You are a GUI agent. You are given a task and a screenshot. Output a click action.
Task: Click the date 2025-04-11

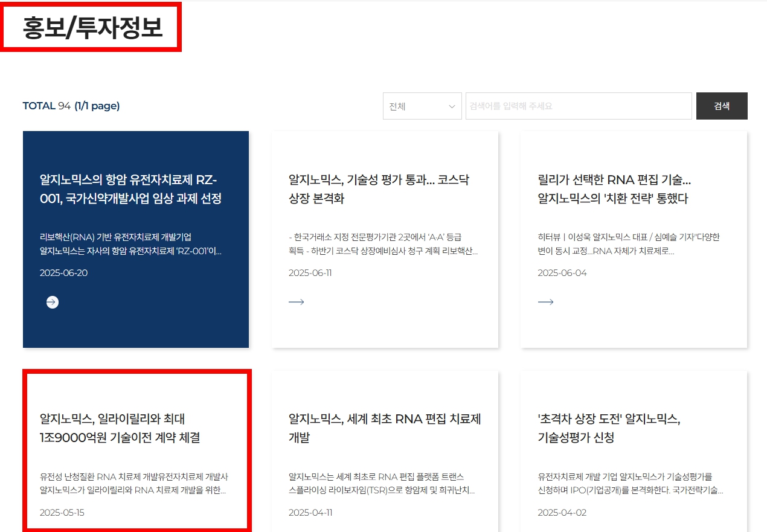[310, 513]
